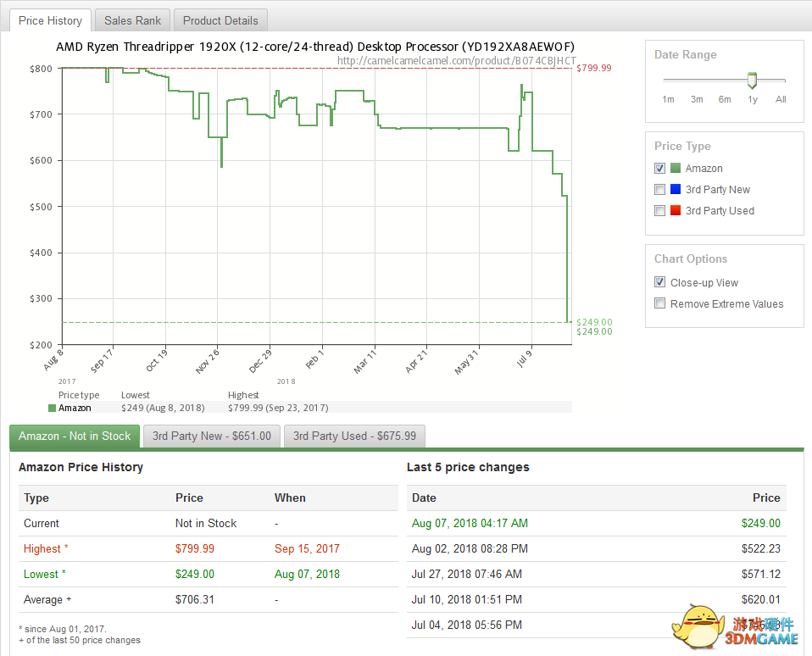Select the All date range label

click(x=781, y=99)
